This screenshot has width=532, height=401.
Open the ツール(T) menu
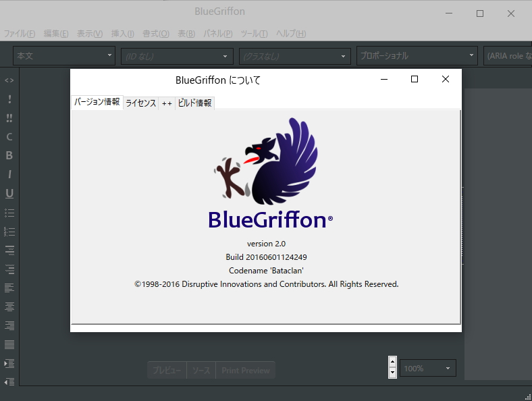[x=254, y=34]
